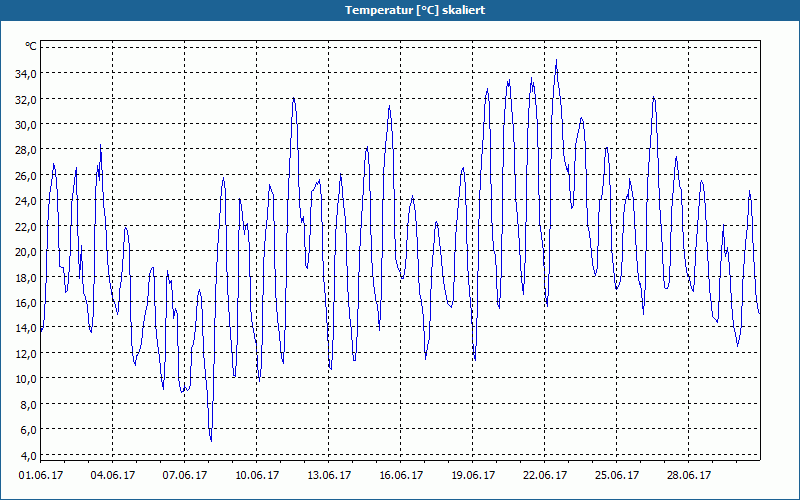Screen dimensions: 800x500
Task: Select the 14,0 axis label
Action: [26, 328]
